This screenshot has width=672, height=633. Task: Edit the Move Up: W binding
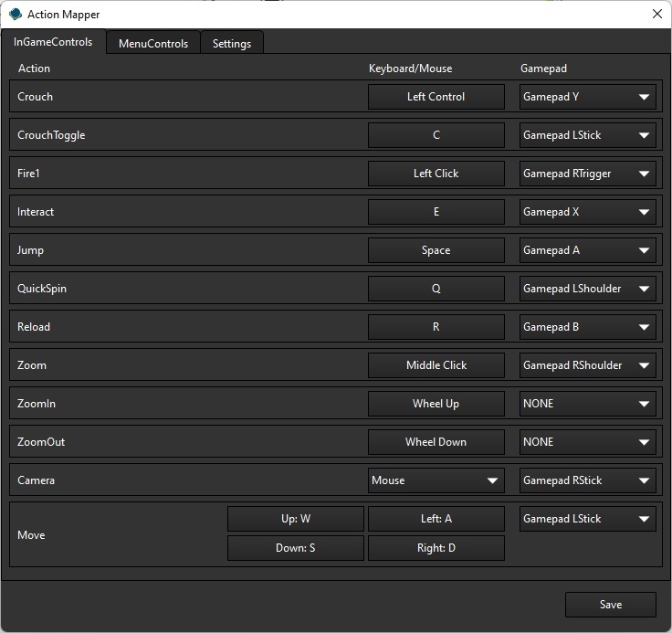pos(296,519)
